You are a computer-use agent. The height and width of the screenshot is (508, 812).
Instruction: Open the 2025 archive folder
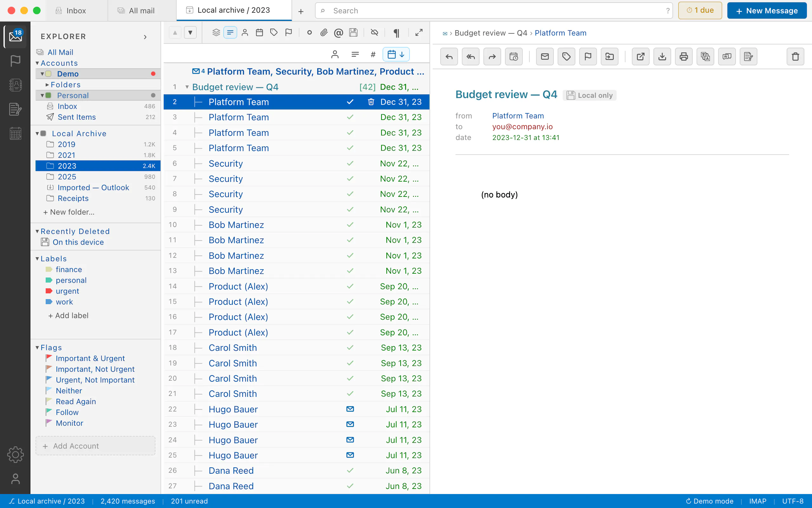coord(98,177)
